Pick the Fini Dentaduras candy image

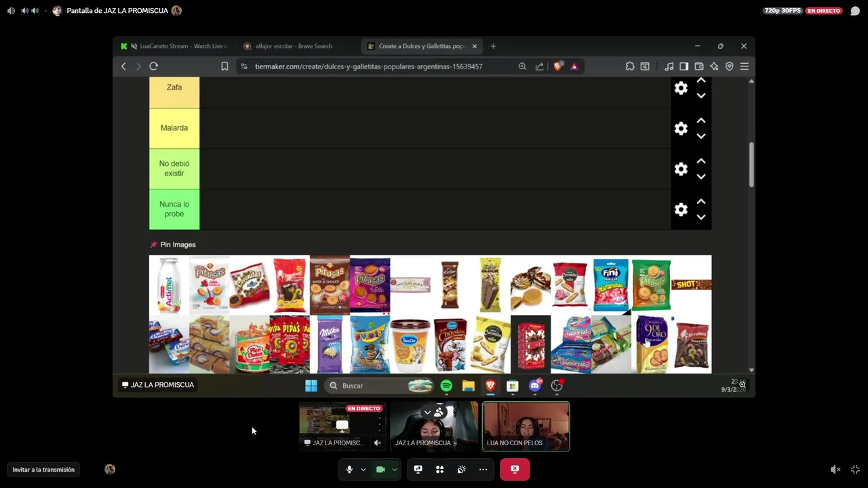(611, 285)
